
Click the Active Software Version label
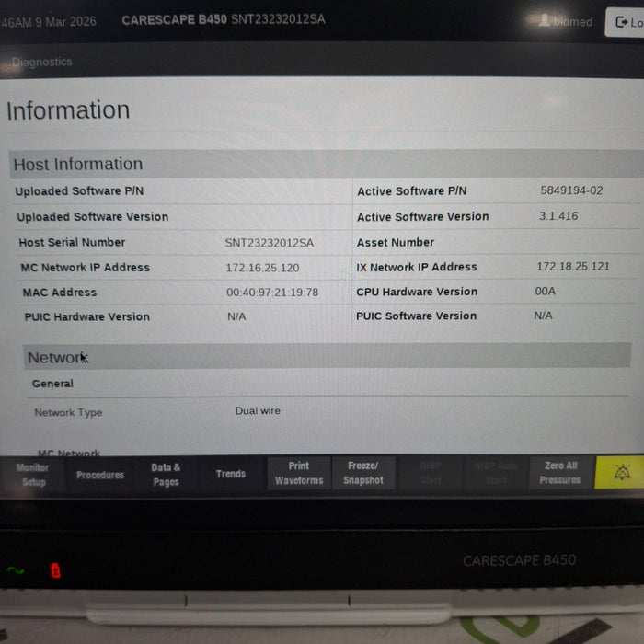click(x=422, y=216)
